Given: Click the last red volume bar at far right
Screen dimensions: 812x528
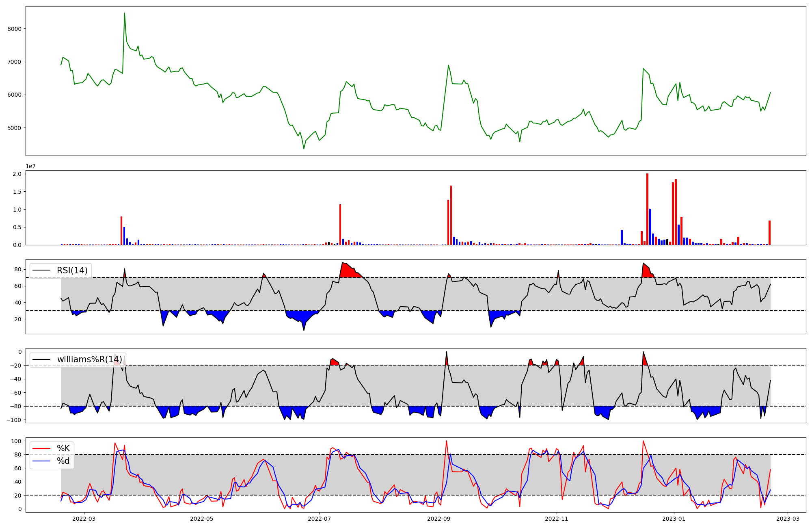Looking at the screenshot, I should click(769, 233).
